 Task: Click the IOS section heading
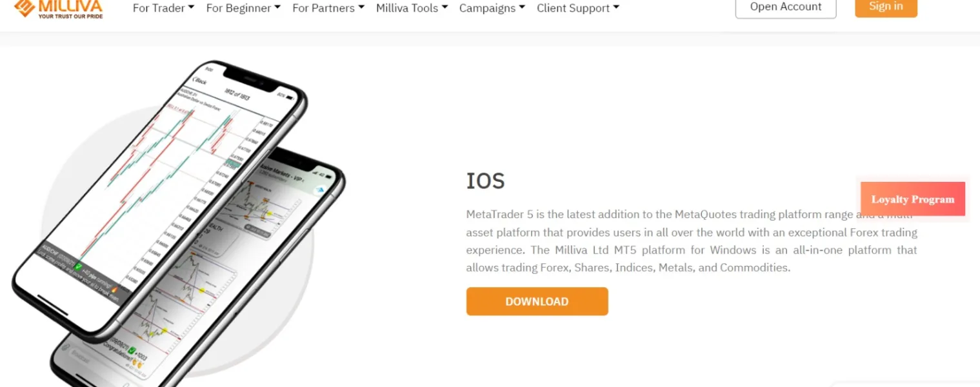(486, 181)
